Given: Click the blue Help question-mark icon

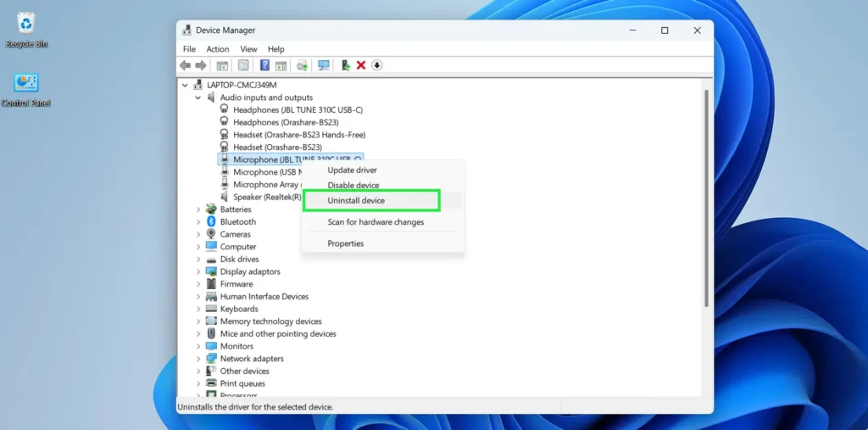Looking at the screenshot, I should (x=264, y=65).
